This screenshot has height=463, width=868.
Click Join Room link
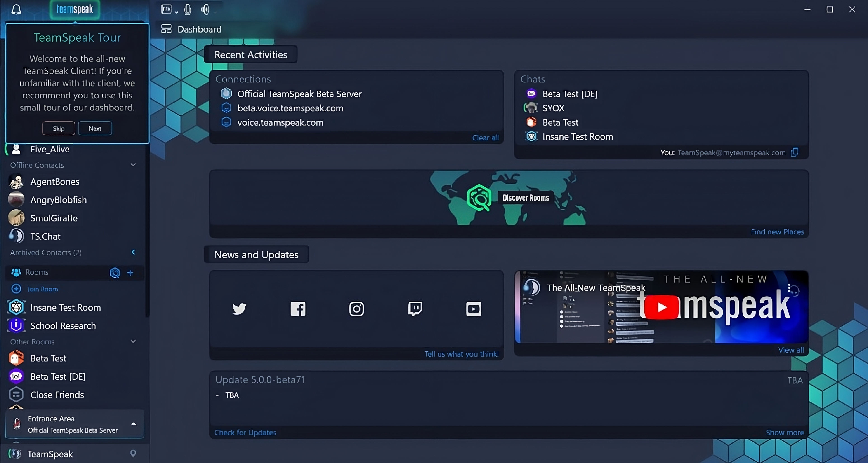[42, 289]
